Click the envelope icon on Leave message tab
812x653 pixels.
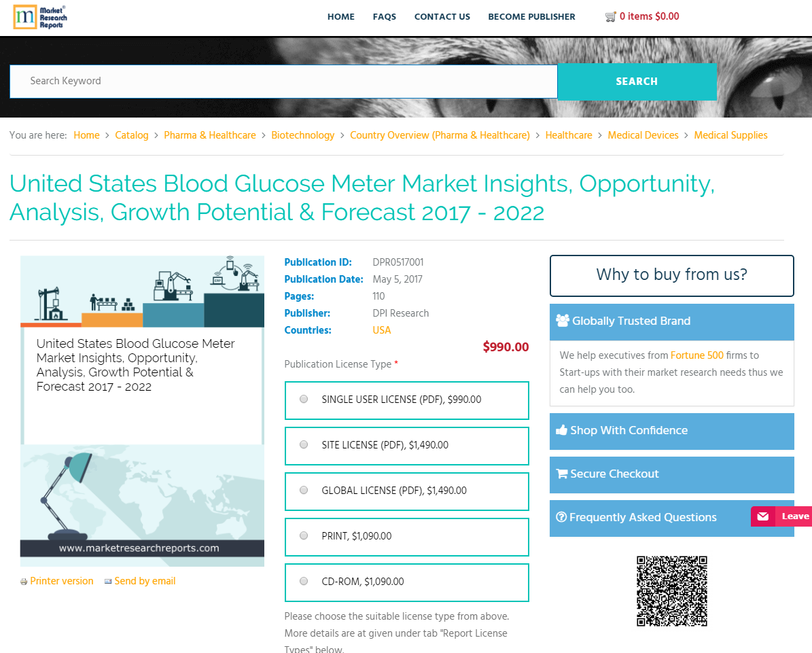tap(763, 516)
